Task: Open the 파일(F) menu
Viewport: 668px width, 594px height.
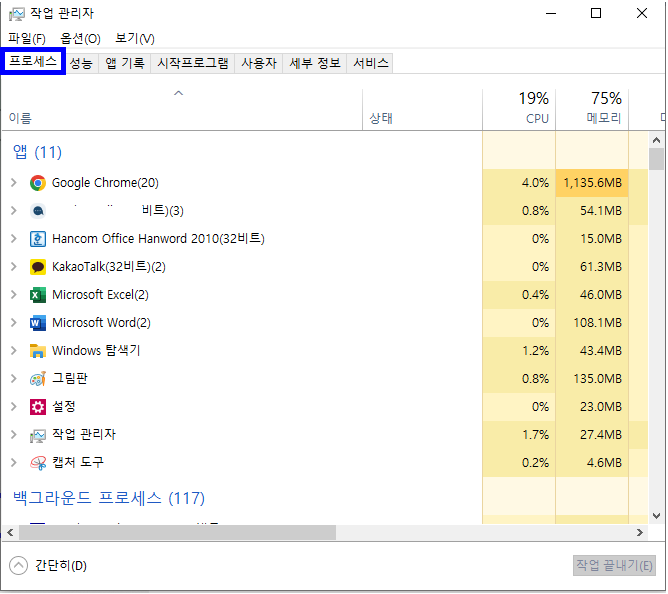Action: pos(27,39)
